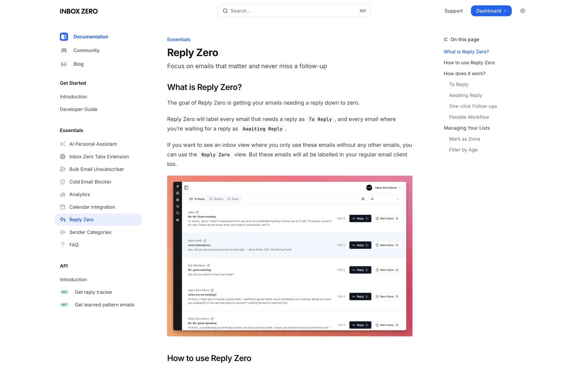Image resolution: width=588 pixels, height=369 pixels.
Task: Open the Dashboard
Action: coord(491,11)
